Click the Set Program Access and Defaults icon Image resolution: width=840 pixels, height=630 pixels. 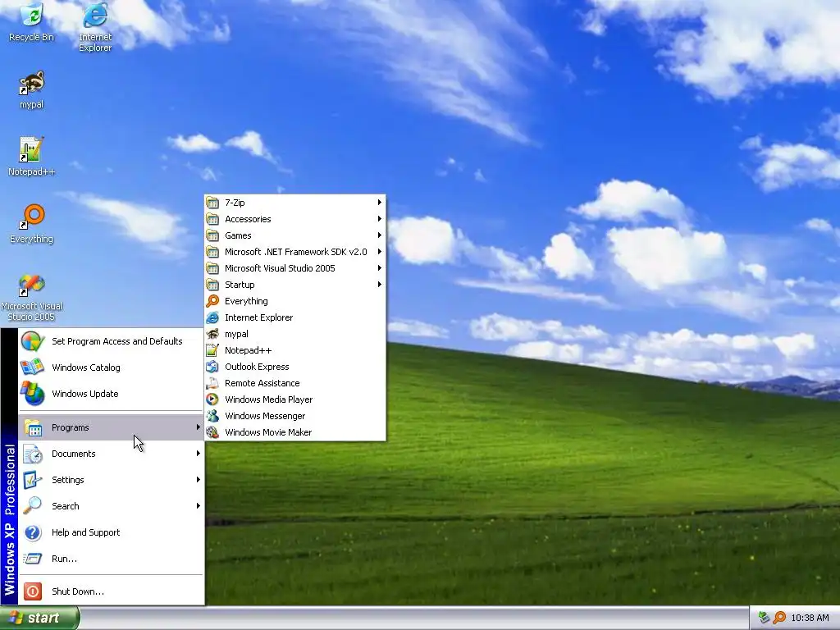[33, 341]
